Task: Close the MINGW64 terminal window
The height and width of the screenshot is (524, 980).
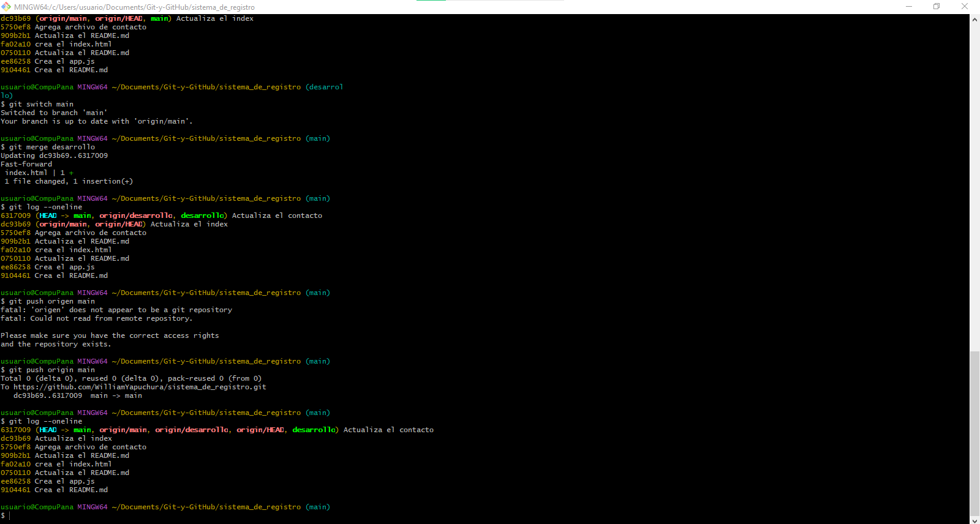Action: pos(965,7)
